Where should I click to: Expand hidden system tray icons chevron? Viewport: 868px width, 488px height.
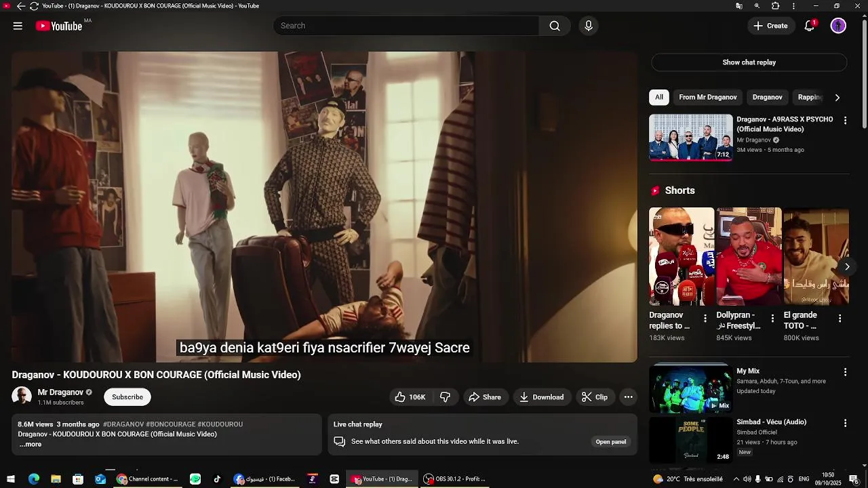click(x=736, y=479)
